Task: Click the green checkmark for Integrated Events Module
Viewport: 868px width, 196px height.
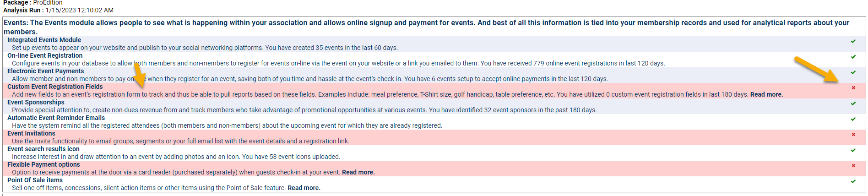Action: pos(853,41)
